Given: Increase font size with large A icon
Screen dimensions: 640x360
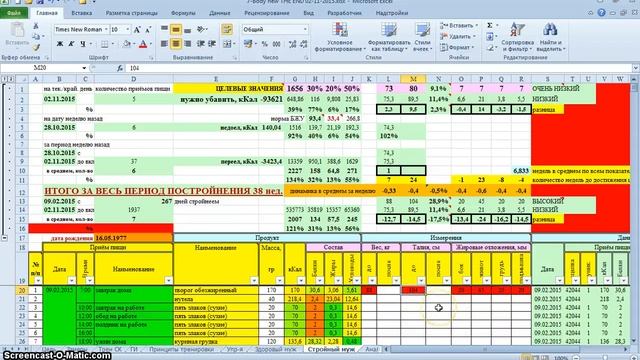Looking at the screenshot, I should pos(137,29).
